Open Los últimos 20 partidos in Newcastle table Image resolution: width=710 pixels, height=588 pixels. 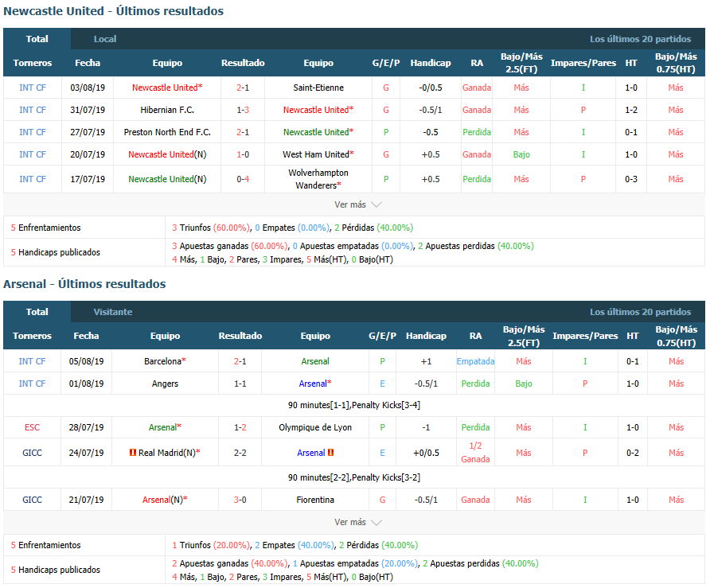(x=640, y=39)
